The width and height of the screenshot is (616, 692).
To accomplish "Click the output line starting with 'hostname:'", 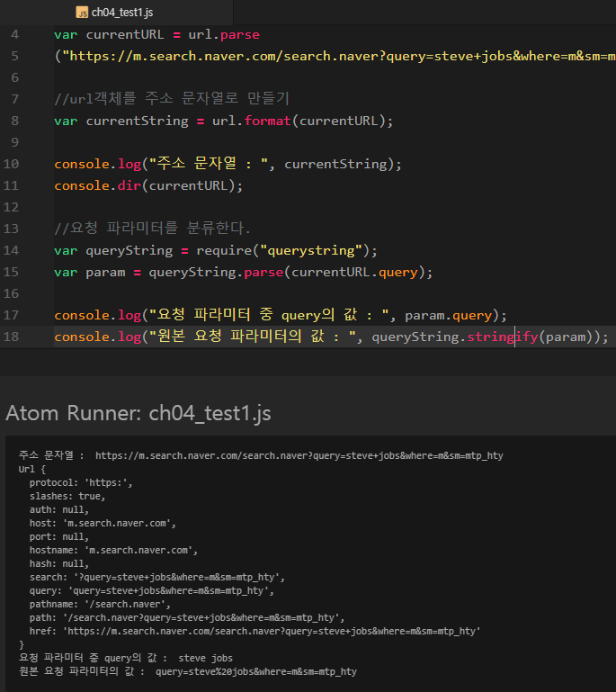I will tap(114, 551).
